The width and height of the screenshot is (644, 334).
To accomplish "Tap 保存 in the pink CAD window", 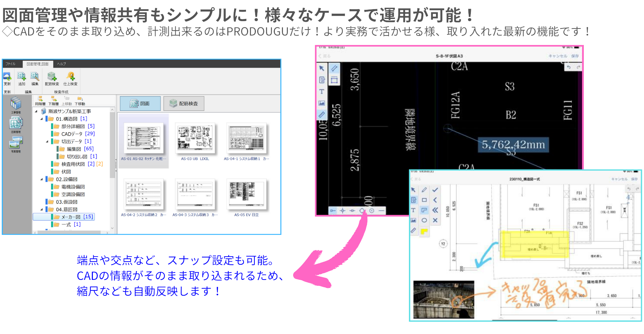I will pos(575,56).
